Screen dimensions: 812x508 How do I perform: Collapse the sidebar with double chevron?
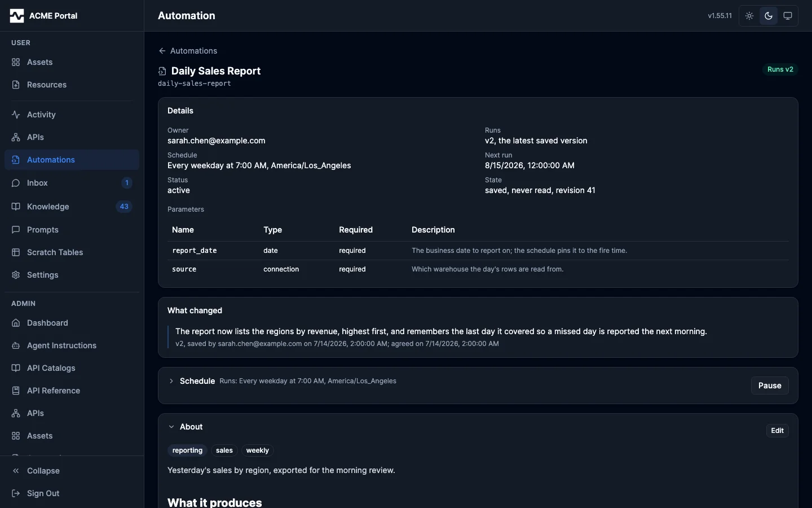pyautogui.click(x=16, y=471)
